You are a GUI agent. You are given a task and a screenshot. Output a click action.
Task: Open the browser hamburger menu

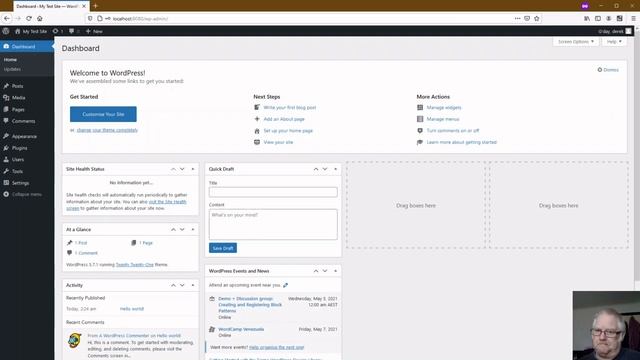pyautogui.click(x=633, y=18)
